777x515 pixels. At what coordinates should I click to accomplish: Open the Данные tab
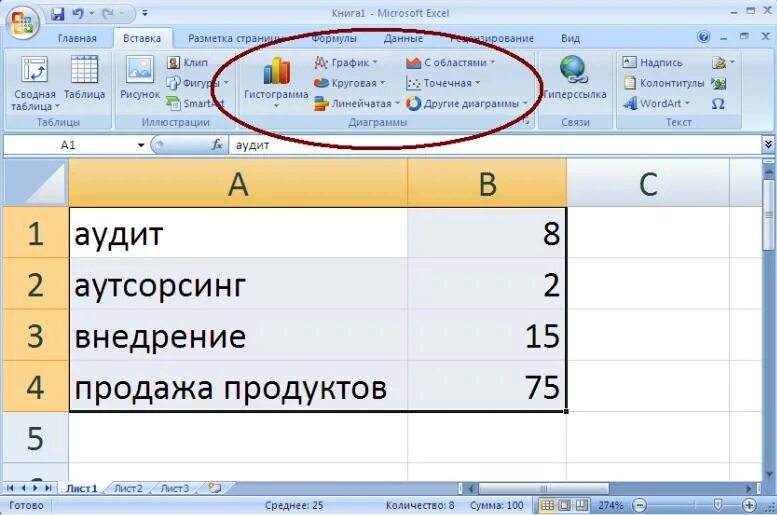click(x=403, y=38)
